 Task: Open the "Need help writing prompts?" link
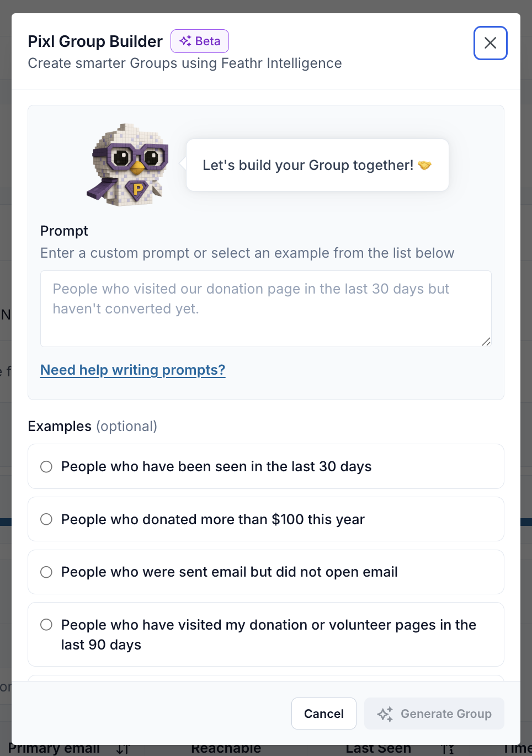[132, 370]
